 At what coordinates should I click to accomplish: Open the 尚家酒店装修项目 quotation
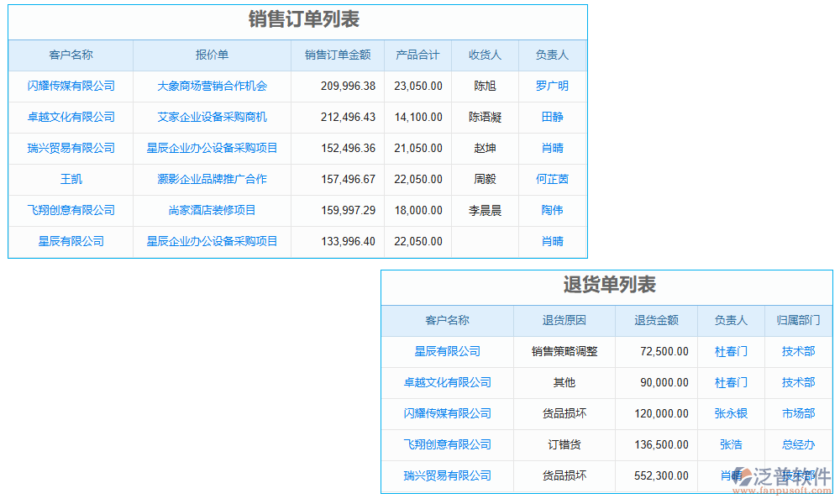[212, 211]
